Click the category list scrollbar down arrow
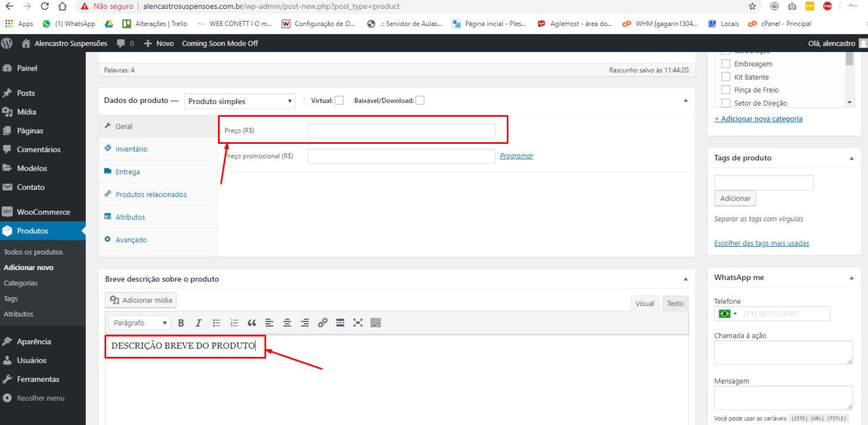 pos(850,103)
